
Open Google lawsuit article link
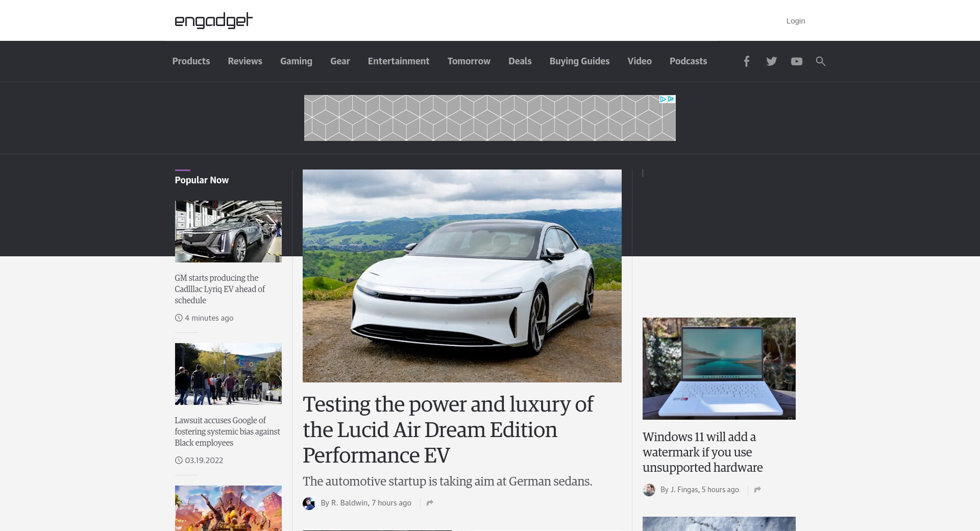tap(227, 431)
